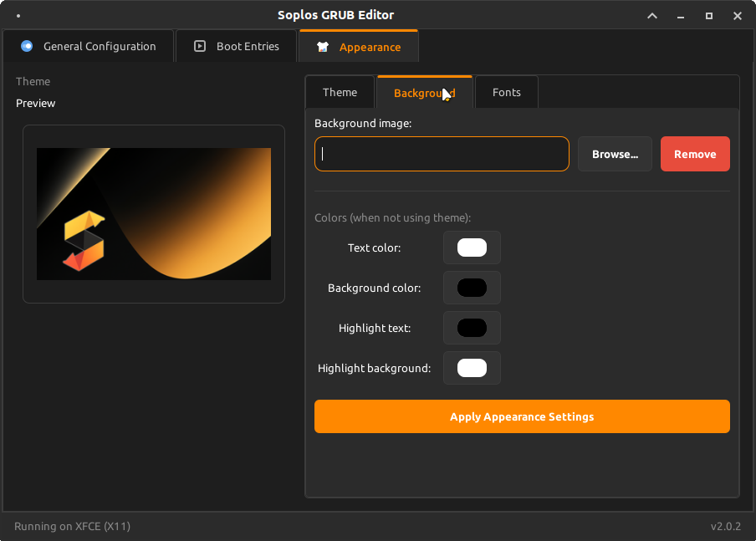Switch to the Boot Entries tab
The width and height of the screenshot is (756, 541).
[236, 46]
